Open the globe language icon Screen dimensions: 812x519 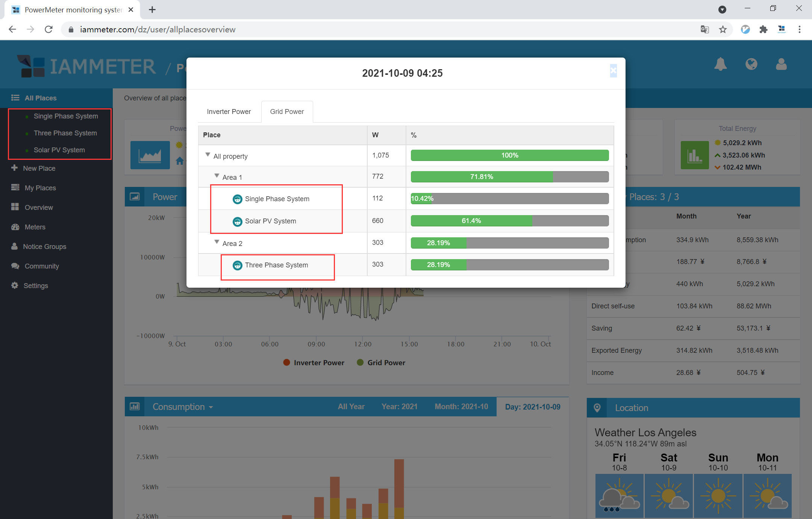[x=751, y=64]
